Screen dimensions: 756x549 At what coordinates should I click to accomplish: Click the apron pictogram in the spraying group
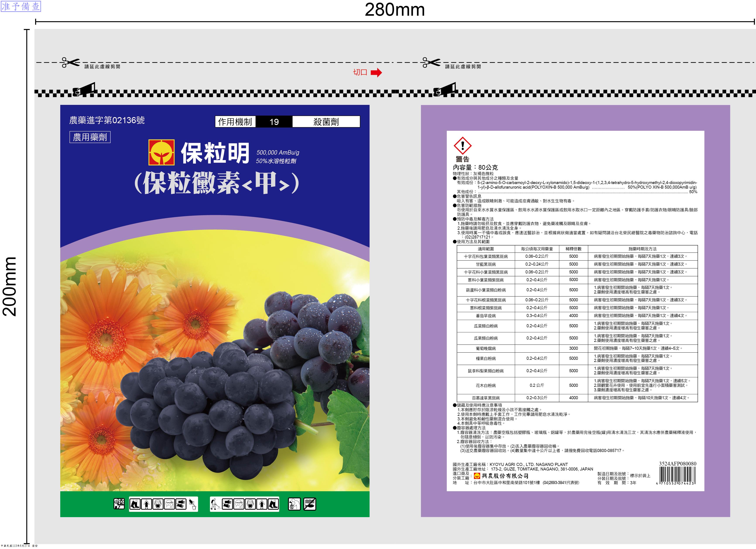pos(262,504)
